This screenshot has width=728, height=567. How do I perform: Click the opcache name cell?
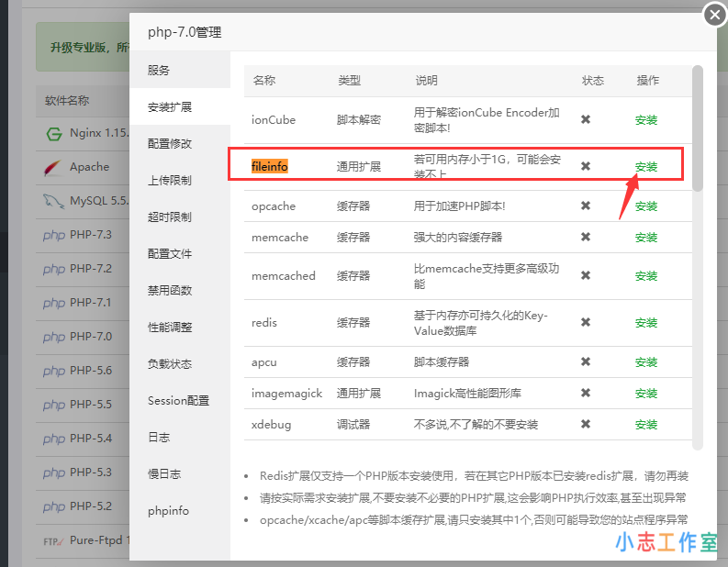274,206
